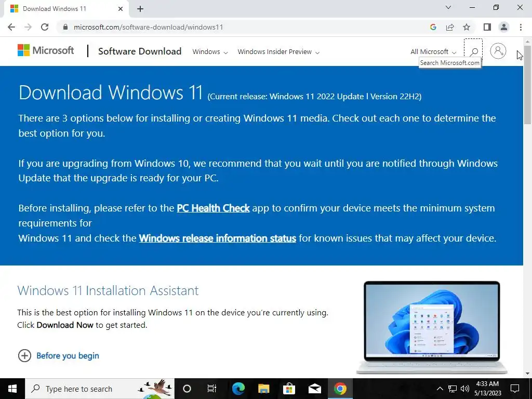Image resolution: width=532 pixels, height=399 pixels.
Task: Open the PC Health Check link
Action: tap(213, 208)
